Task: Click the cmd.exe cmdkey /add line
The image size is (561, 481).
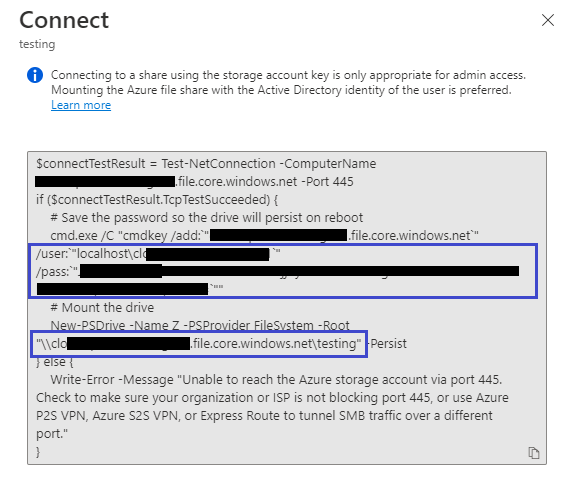Action: (264, 235)
